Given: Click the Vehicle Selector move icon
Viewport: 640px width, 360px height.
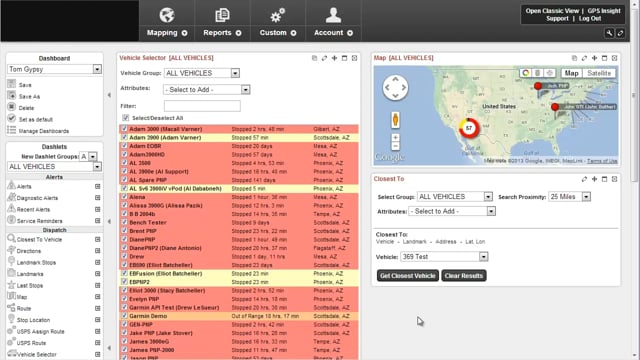Looking at the screenshot, I should click(334, 58).
